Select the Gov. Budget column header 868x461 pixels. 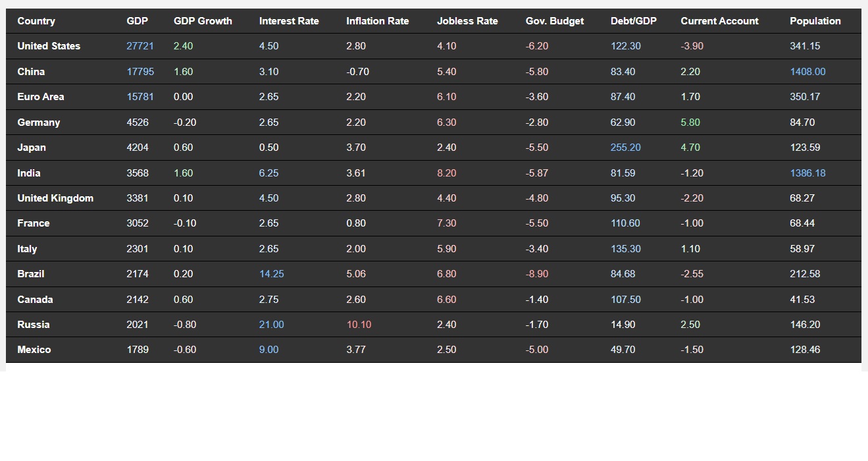(x=555, y=21)
